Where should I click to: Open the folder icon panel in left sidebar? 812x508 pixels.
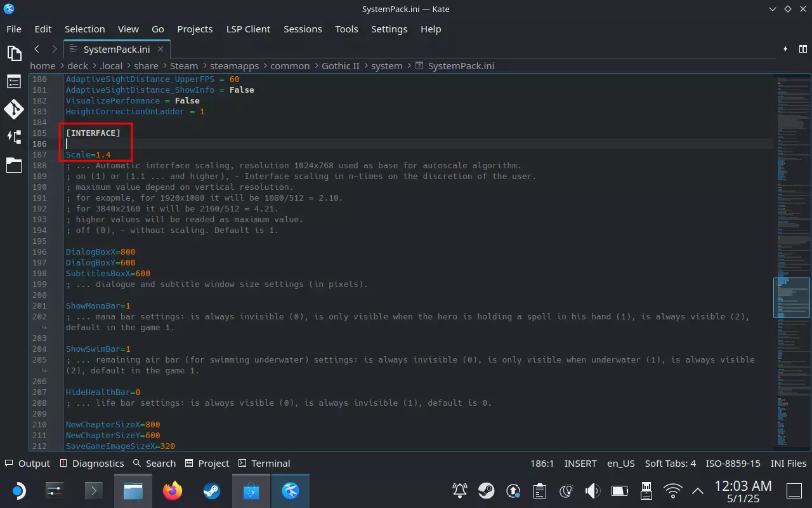(14, 165)
